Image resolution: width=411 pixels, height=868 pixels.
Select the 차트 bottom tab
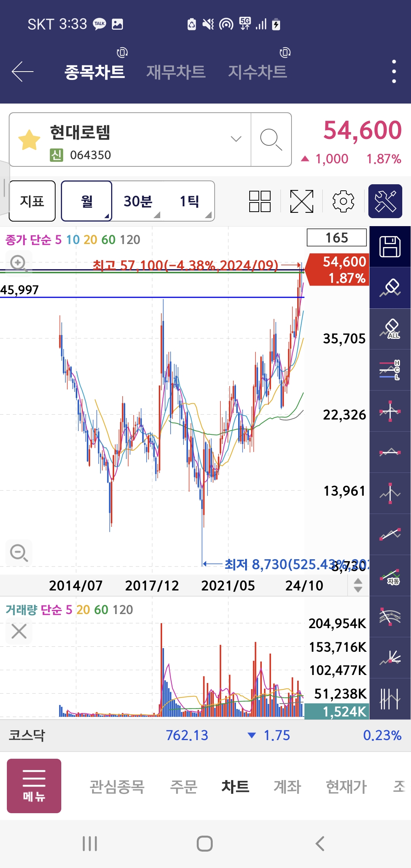tap(235, 787)
